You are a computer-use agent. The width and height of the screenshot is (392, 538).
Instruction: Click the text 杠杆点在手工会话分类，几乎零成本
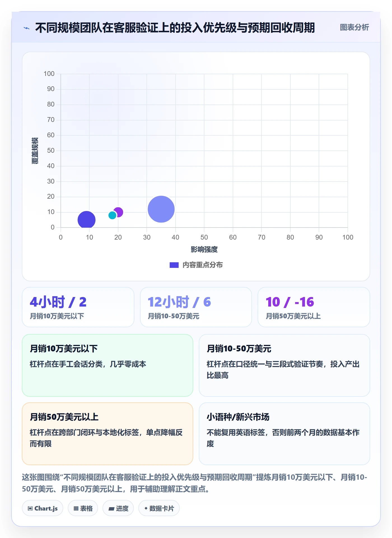[x=88, y=364]
